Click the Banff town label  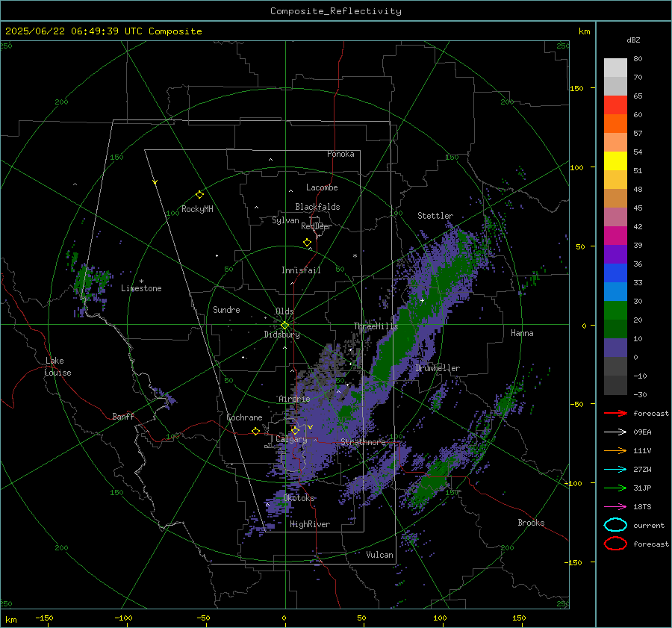pos(123,417)
